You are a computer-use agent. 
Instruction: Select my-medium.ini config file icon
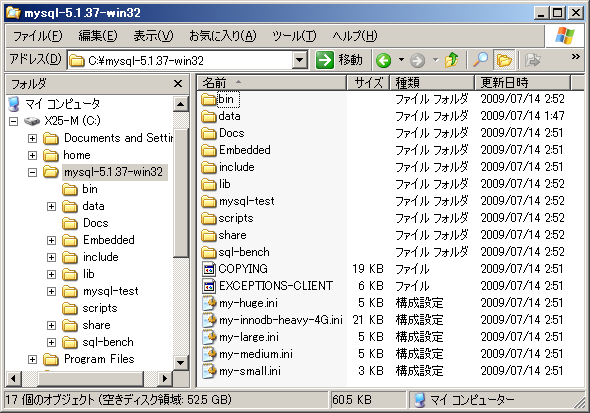pyautogui.click(x=209, y=354)
